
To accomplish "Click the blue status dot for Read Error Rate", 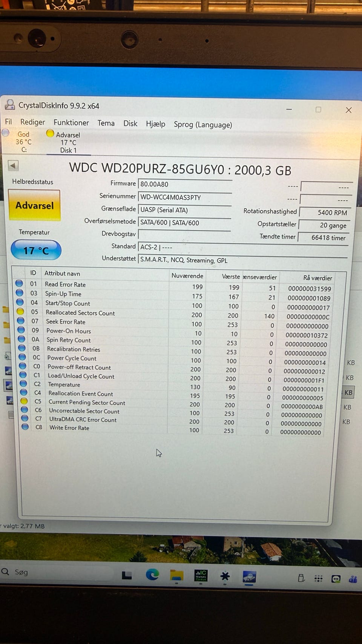I will point(19,283).
